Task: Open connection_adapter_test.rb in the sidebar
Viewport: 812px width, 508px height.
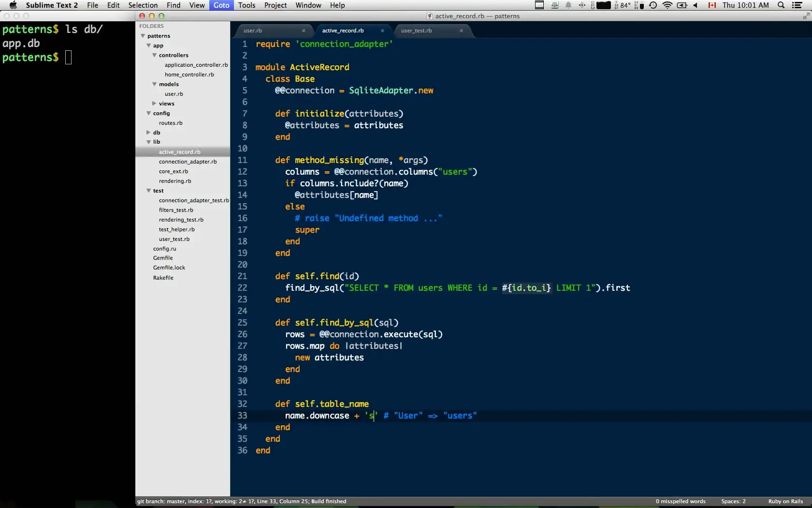Action: tap(194, 200)
